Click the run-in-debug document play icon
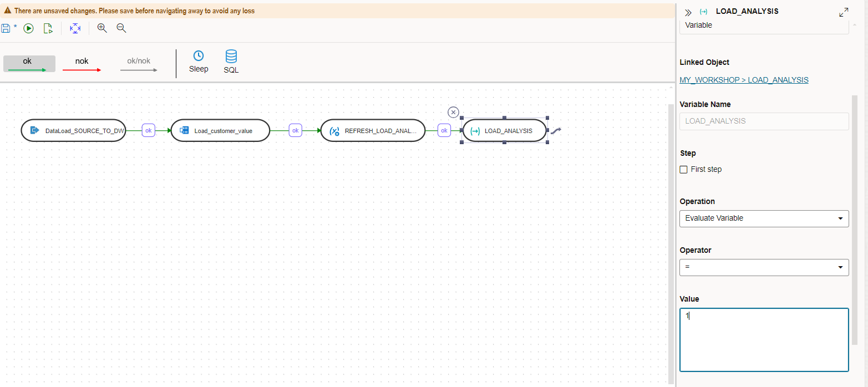 pyautogui.click(x=48, y=28)
